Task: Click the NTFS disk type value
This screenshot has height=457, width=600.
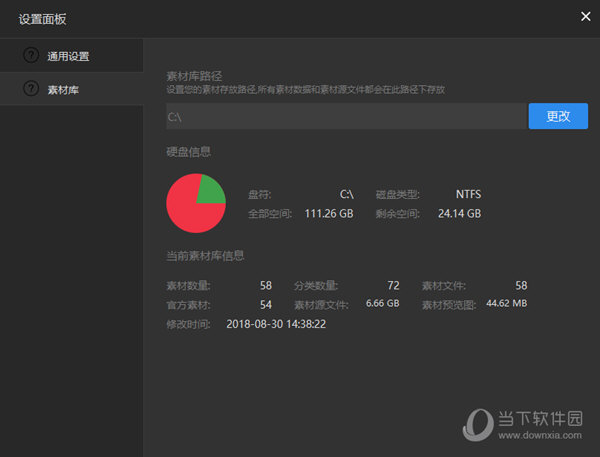Action: (x=468, y=194)
